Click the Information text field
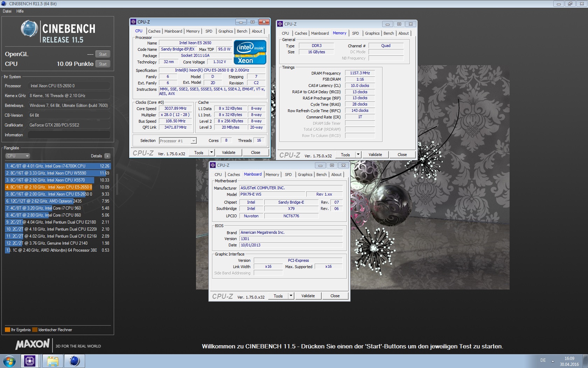 tap(69, 135)
